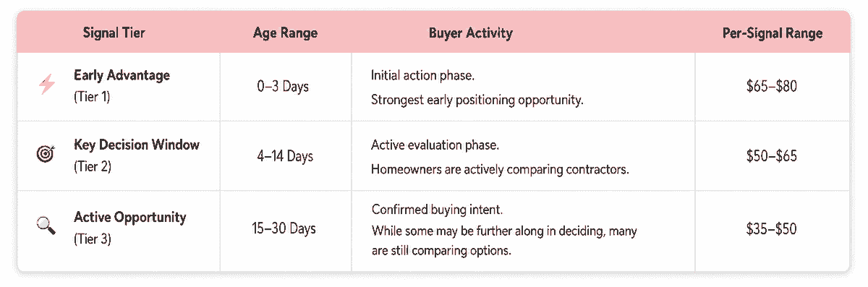Viewport: 868px width, 287px height.
Task: Select the Per-Signal Range column header
Action: point(772,33)
